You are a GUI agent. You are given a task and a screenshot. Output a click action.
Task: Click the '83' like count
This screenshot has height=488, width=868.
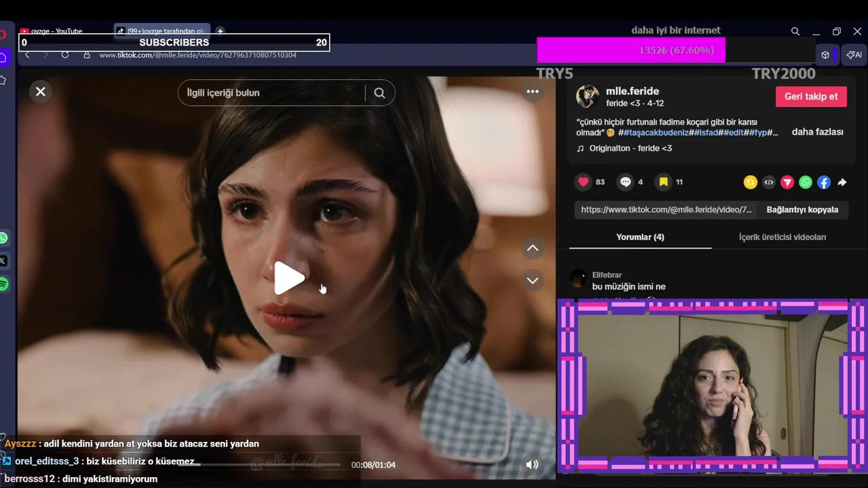coord(600,182)
